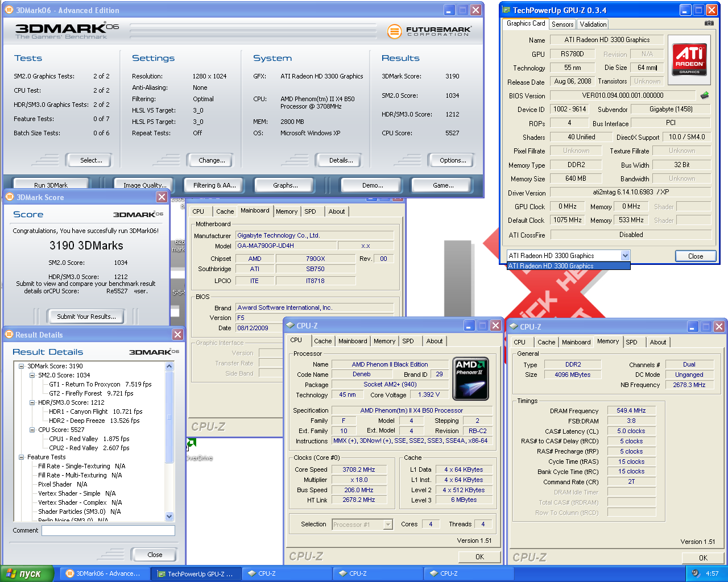Viewport: 728px width, 582px height.
Task: Select Vertex Shader - Complex result row
Action: pyautogui.click(x=80, y=502)
